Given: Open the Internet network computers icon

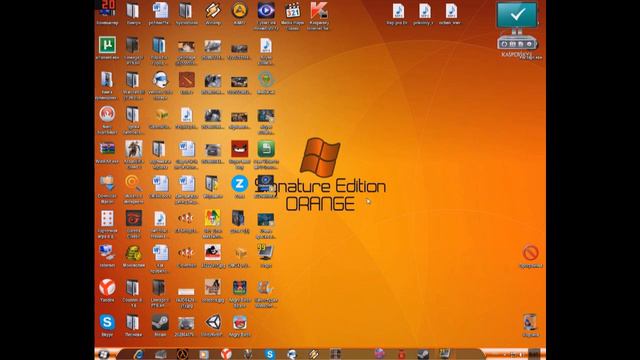Looking at the screenshot, I should [107, 253].
